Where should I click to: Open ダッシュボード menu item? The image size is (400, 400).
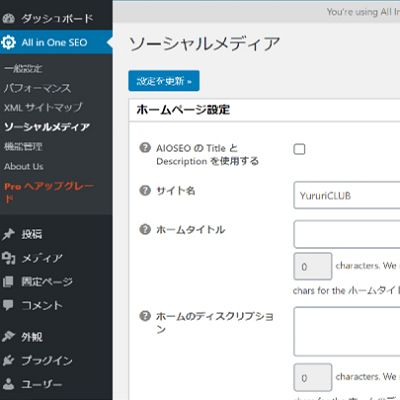click(56, 19)
